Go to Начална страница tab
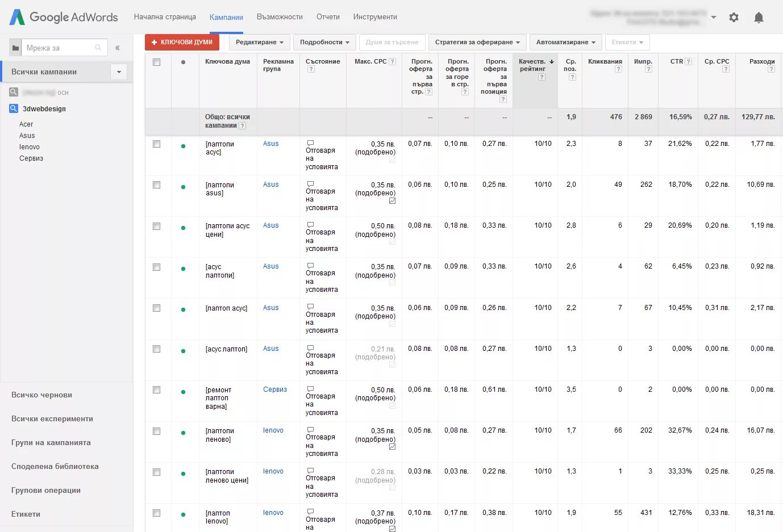Screen dimensions: 783x532 click(x=165, y=17)
